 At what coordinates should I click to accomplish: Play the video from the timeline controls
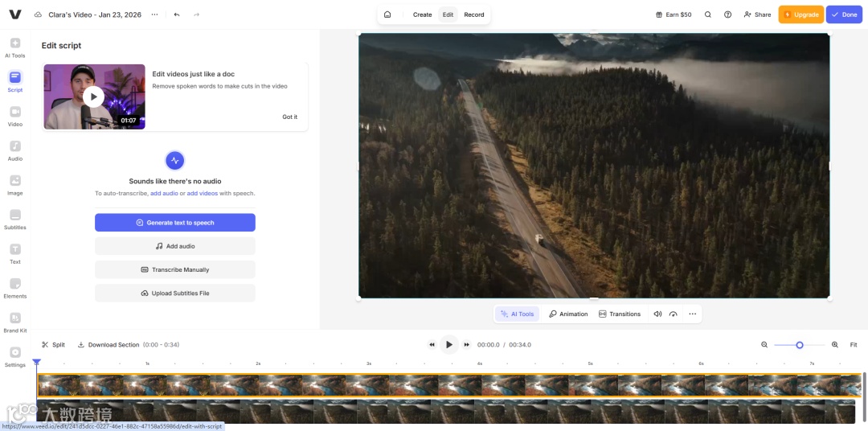[449, 345]
